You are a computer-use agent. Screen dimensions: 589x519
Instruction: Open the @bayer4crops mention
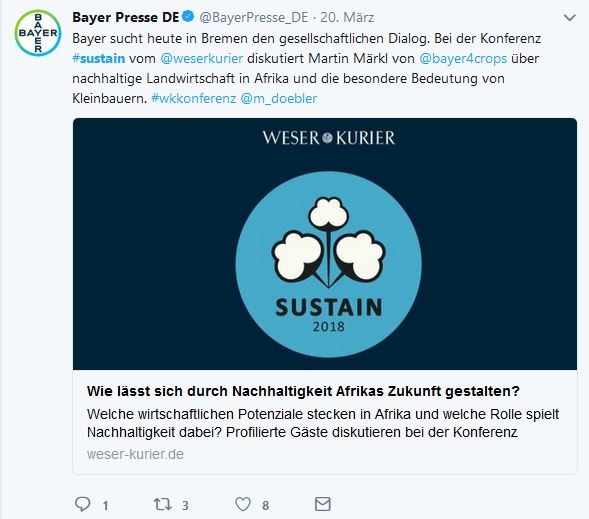[x=463, y=59]
